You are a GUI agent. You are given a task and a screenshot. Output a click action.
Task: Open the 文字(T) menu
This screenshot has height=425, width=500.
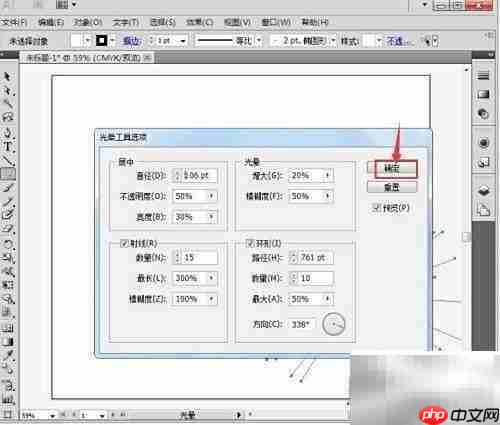[x=125, y=22]
